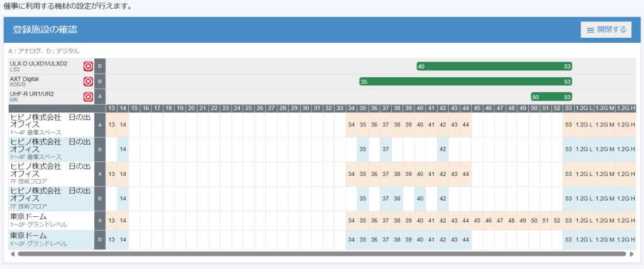Viewport: 644px width, 269px height.
Task: Click the ULX-D green range bar 40-53
Action: pos(494,66)
